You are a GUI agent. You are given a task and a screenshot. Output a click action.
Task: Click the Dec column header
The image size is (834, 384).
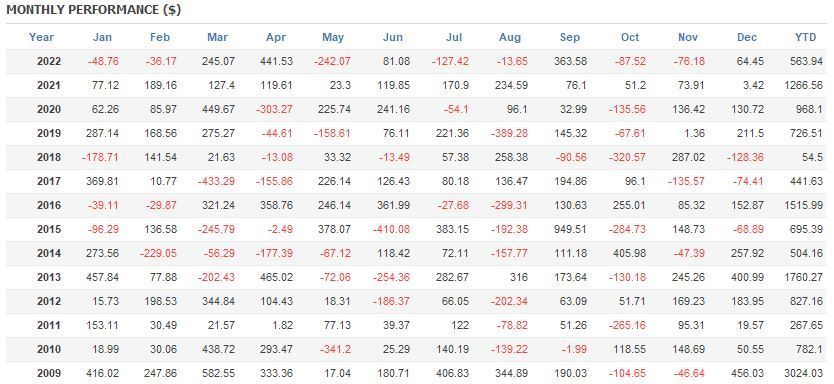747,37
